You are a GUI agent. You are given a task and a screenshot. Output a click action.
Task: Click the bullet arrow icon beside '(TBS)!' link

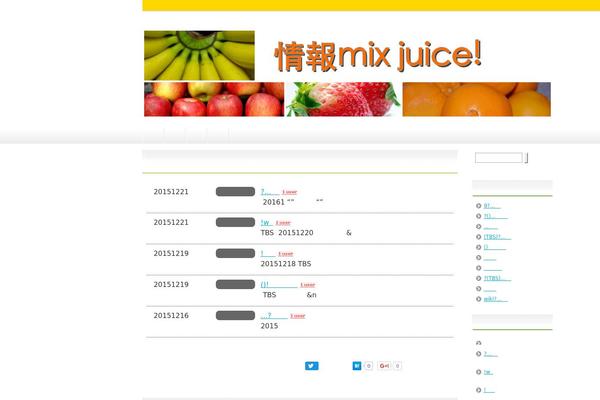click(x=478, y=237)
